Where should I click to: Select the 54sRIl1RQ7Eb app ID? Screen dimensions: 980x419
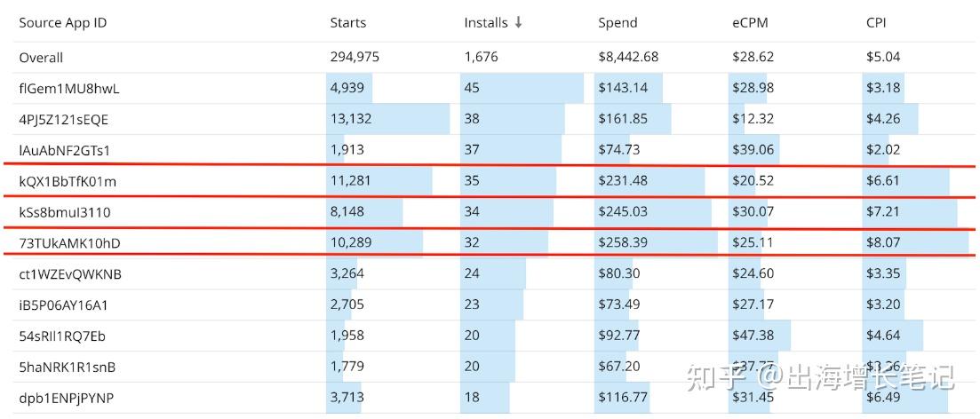(62, 336)
